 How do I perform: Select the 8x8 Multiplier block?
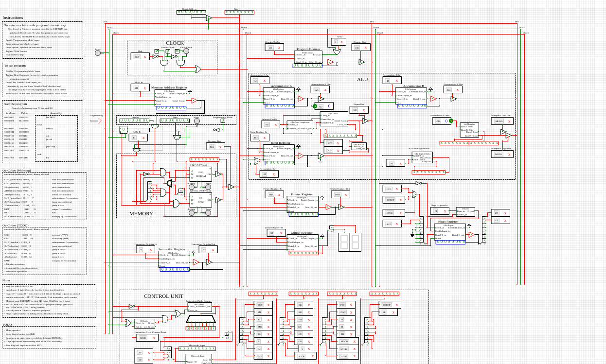point(469,130)
